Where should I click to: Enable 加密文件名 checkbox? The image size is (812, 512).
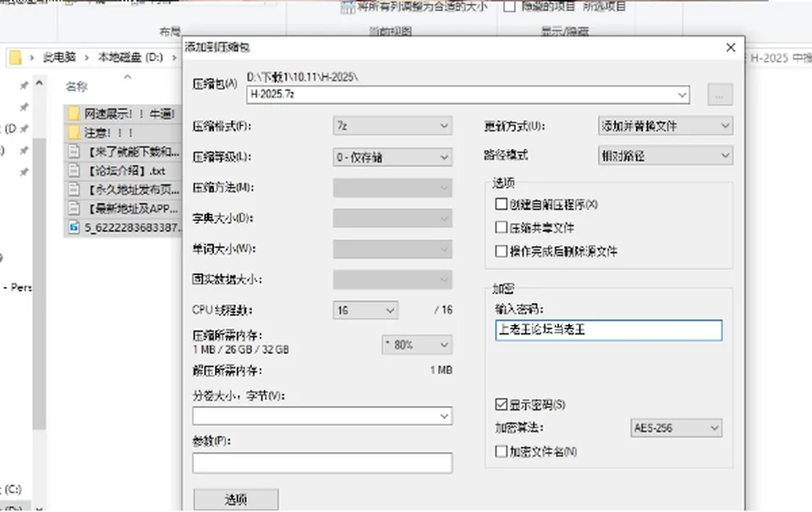pos(501,451)
